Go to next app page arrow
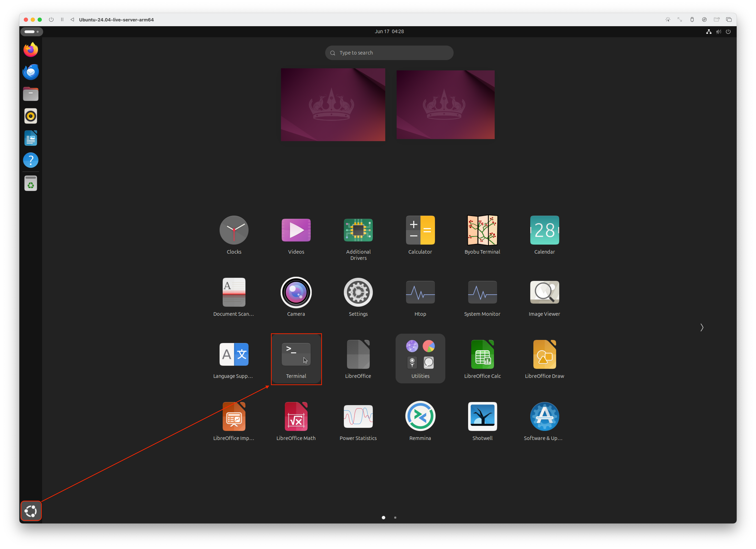This screenshot has width=756, height=549. point(702,327)
